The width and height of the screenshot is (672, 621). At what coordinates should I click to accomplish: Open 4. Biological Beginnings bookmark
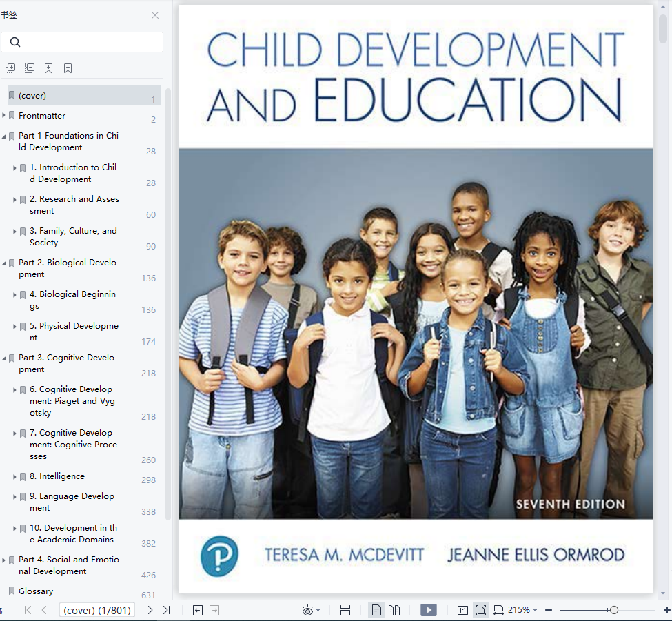click(72, 300)
